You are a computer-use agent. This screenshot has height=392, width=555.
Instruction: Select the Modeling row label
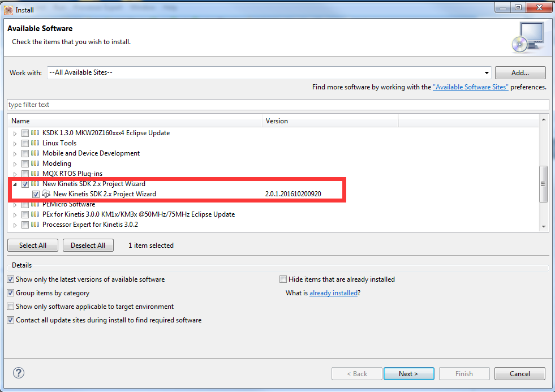pos(57,164)
